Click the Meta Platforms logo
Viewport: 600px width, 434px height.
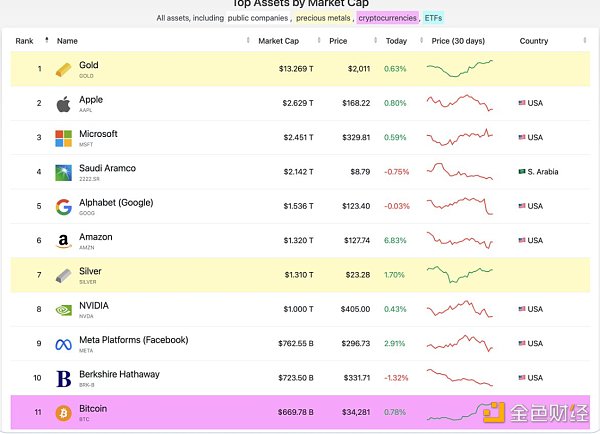63,344
